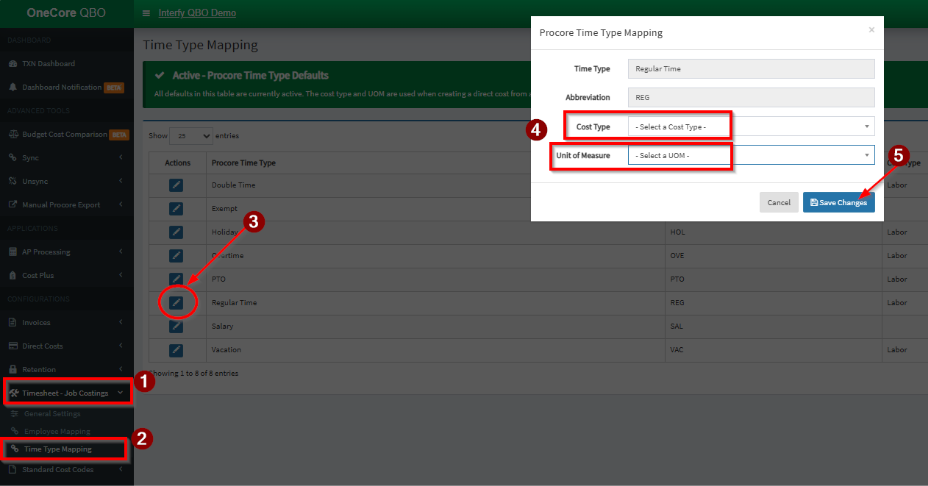Image resolution: width=928 pixels, height=486 pixels.
Task: Expand Cost Plus sidebar menu
Action: click(x=66, y=275)
